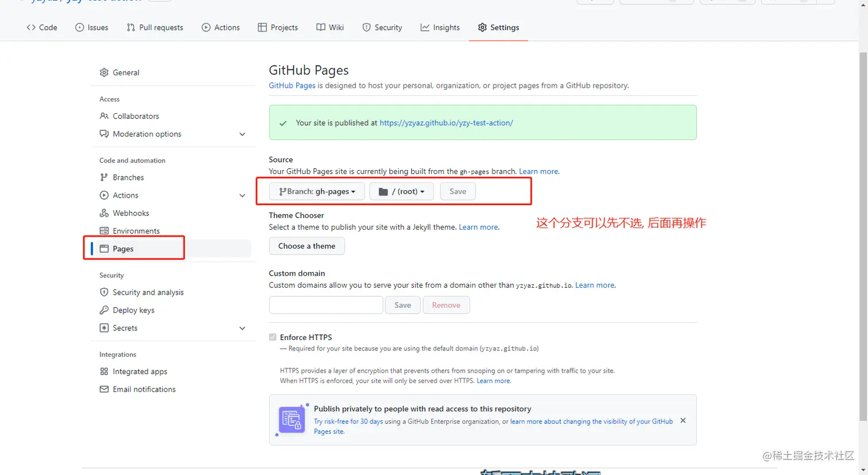Expand the Actions sidebar submenu
This screenshot has width=868, height=475.
click(x=242, y=196)
